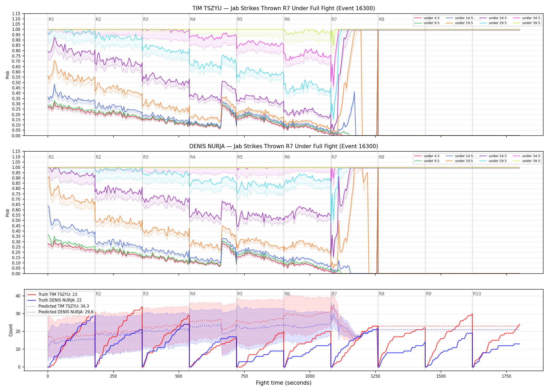Click the TIM TSZYU chart title
Screen dimensions: 549x392
tap(284, 8)
